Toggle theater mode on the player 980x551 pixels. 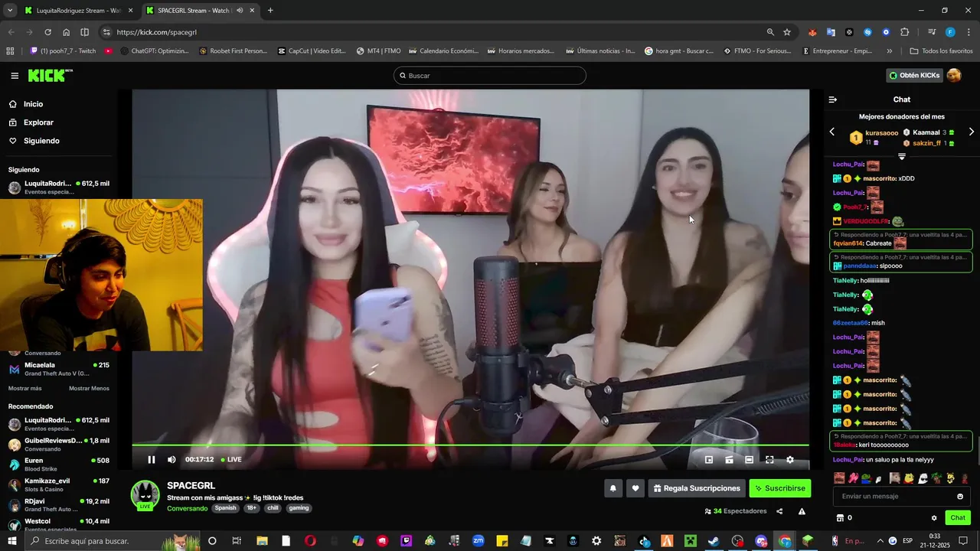(749, 460)
